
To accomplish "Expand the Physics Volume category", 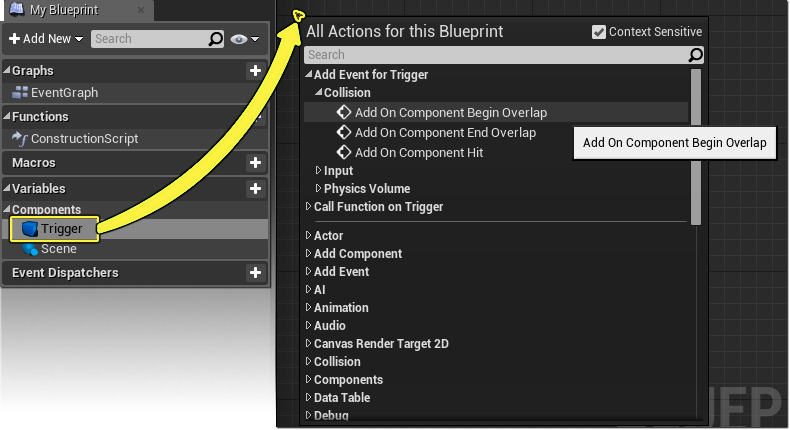I will pos(319,189).
